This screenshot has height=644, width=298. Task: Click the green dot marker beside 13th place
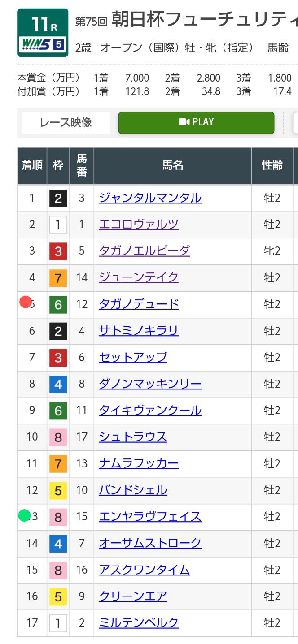(x=24, y=515)
